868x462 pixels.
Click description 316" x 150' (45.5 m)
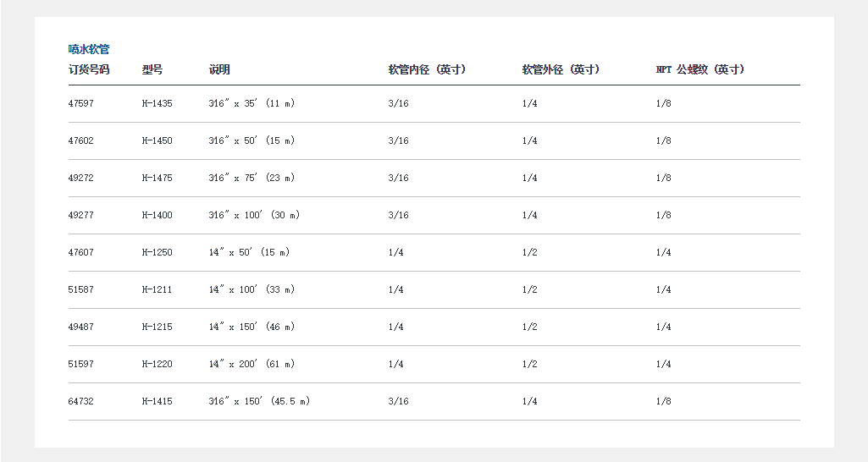pos(259,401)
